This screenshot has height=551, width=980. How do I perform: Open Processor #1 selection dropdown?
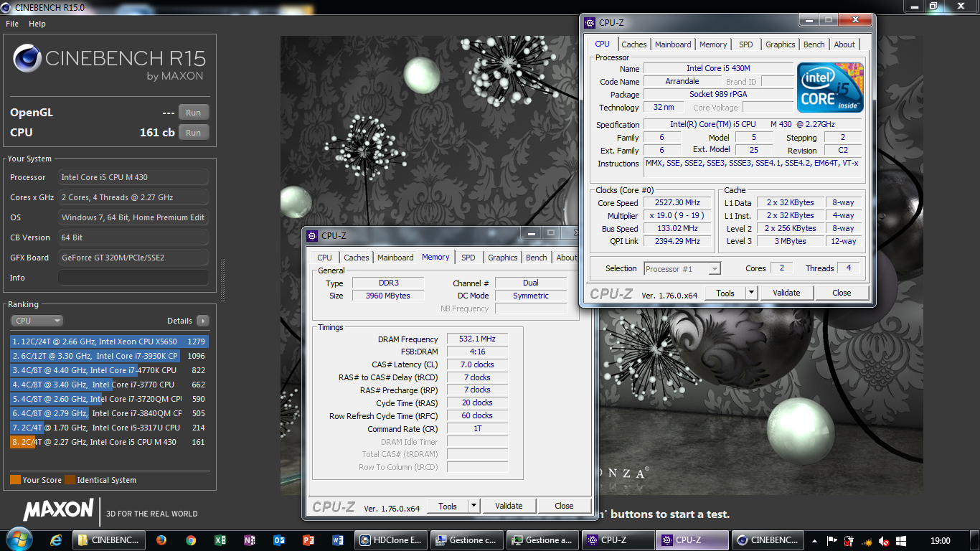(682, 268)
